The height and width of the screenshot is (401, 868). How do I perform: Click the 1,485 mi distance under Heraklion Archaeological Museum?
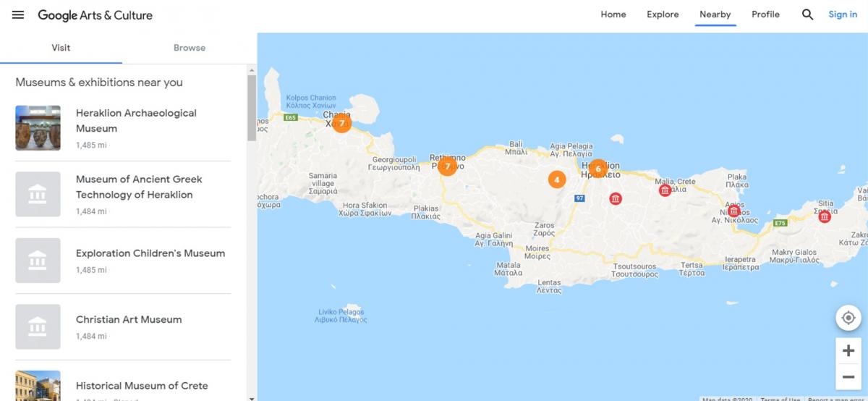[x=91, y=145]
